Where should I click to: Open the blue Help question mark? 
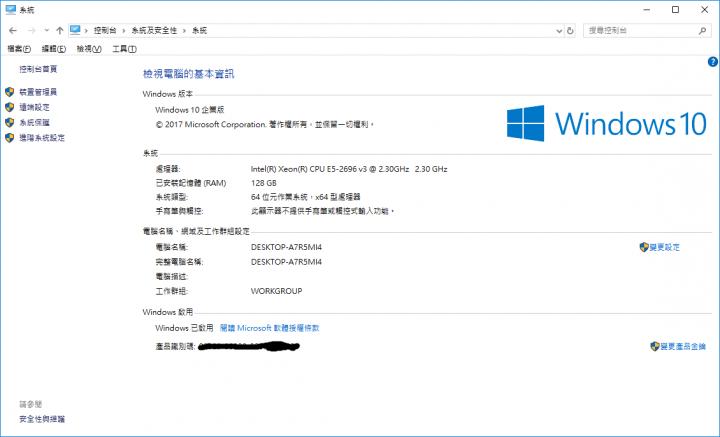tap(713, 62)
